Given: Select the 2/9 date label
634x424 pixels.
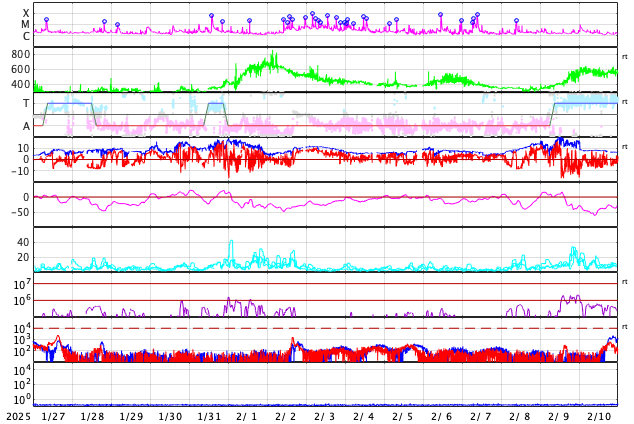Looking at the screenshot, I should [559, 417].
